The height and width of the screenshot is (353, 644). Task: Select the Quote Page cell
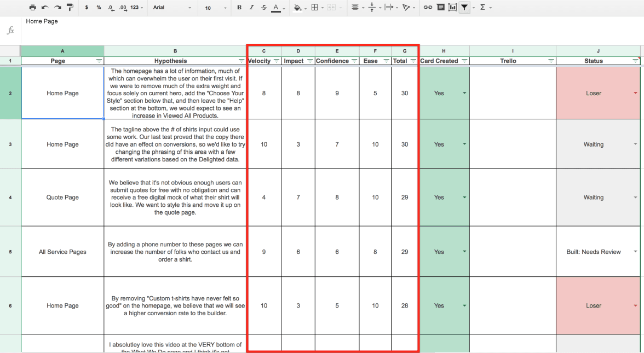coord(62,198)
